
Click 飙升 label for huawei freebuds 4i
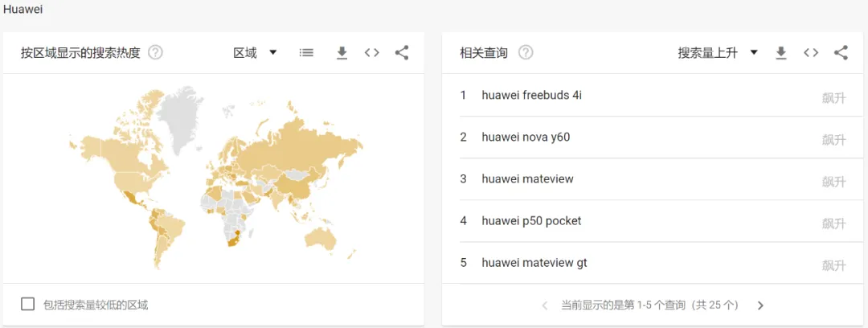(834, 99)
